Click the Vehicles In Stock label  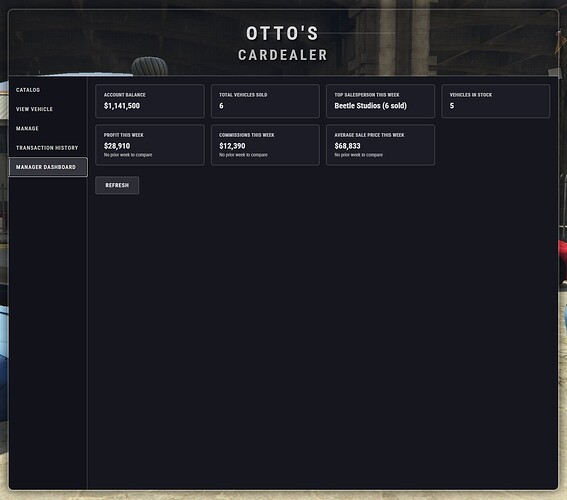click(x=471, y=95)
